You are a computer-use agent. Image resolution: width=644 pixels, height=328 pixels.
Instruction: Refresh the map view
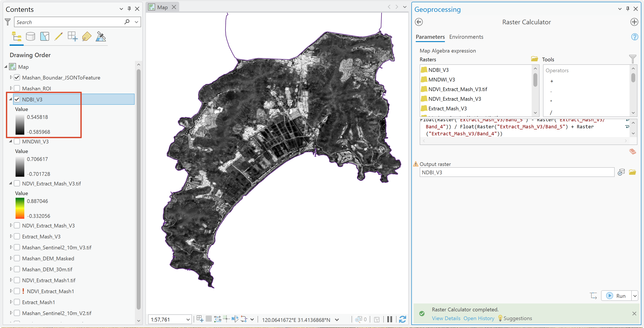pyautogui.click(x=402, y=319)
